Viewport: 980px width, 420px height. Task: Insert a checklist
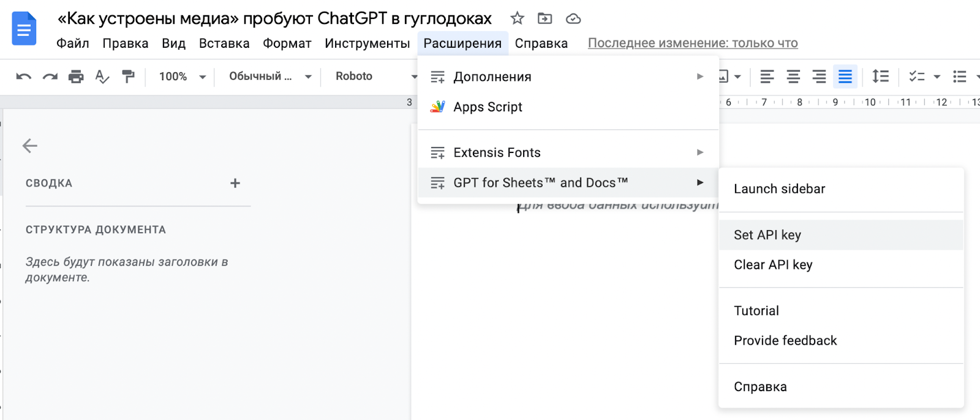tap(917, 77)
